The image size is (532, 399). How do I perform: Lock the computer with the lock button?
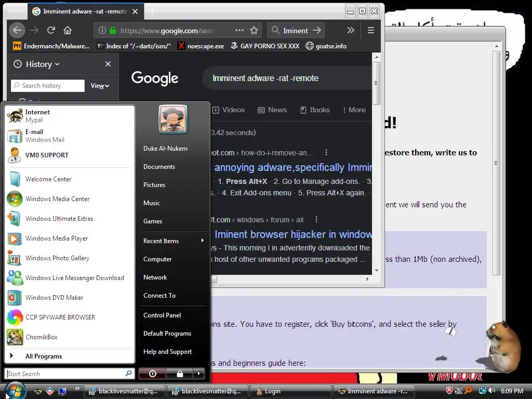pyautogui.click(x=180, y=374)
